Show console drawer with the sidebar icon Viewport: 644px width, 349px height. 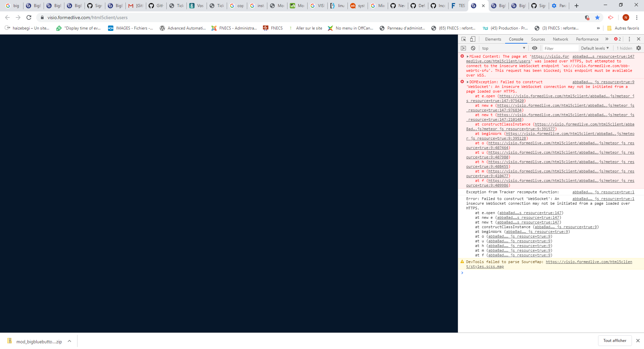point(464,48)
